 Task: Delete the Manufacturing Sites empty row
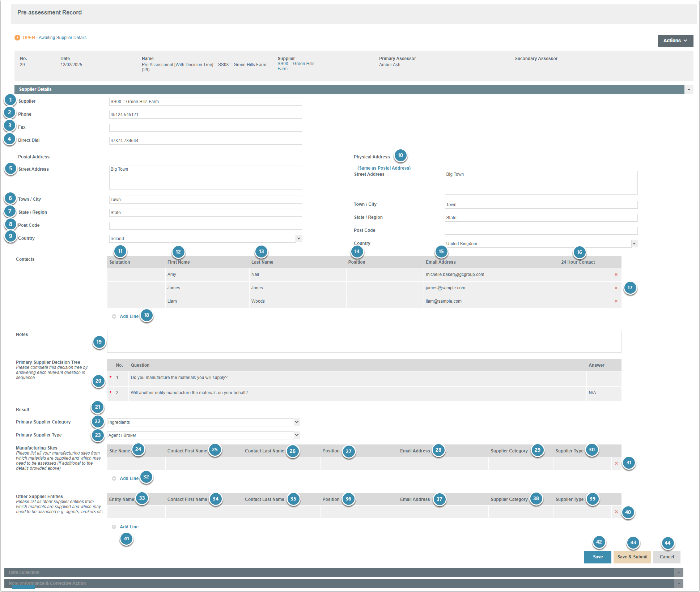click(616, 463)
